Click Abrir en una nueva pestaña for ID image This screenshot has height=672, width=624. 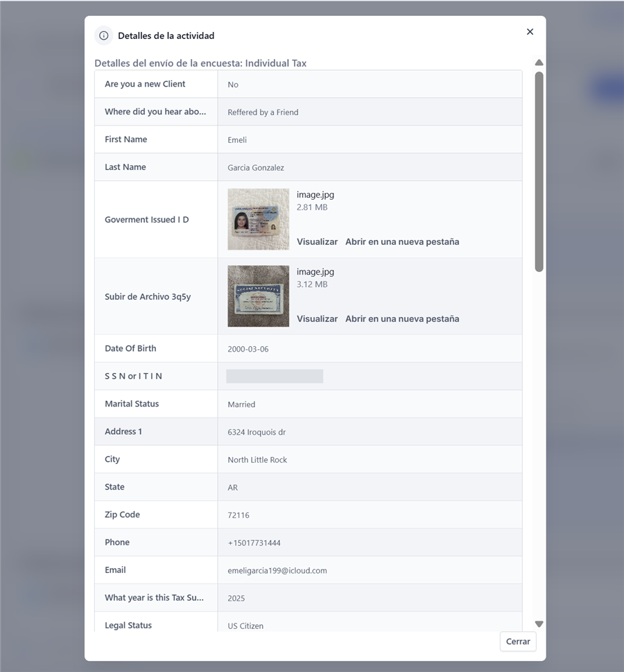click(402, 242)
